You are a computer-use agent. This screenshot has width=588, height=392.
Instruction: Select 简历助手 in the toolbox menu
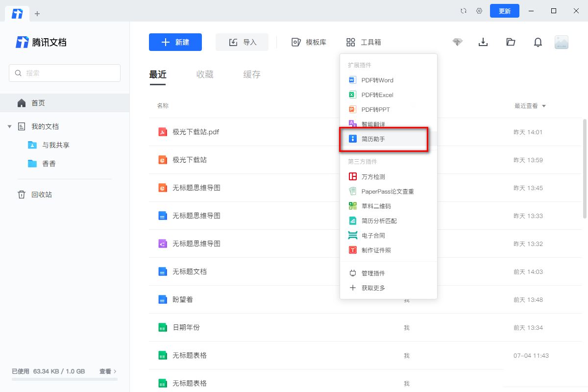pyautogui.click(x=388, y=139)
